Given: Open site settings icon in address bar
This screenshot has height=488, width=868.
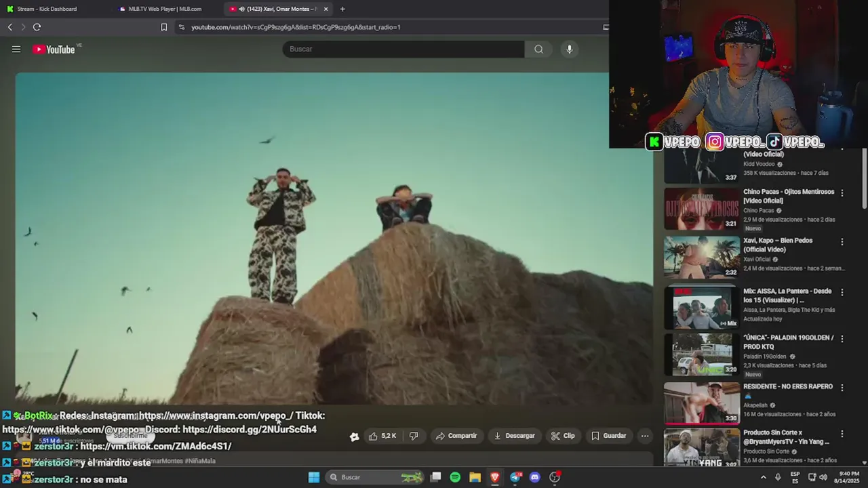Looking at the screenshot, I should pyautogui.click(x=181, y=27).
